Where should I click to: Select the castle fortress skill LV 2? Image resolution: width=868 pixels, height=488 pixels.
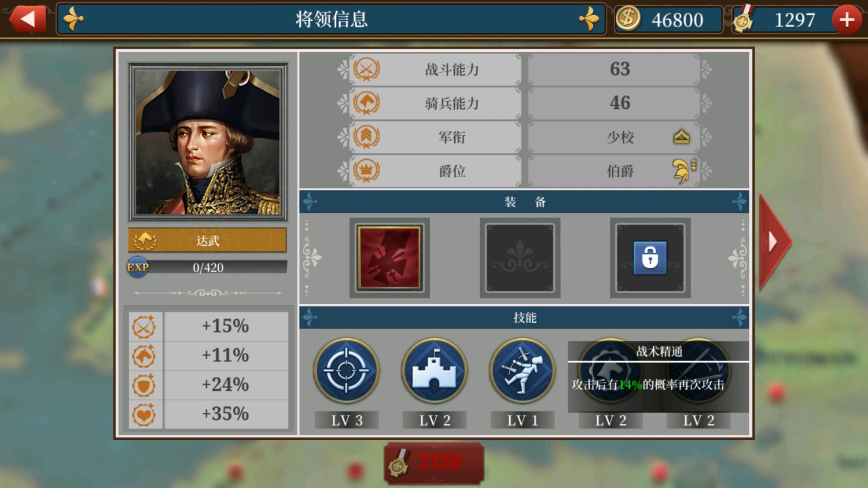[x=435, y=371]
